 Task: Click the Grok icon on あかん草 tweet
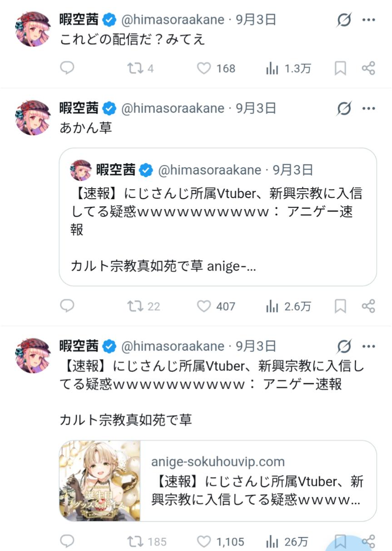tap(345, 109)
